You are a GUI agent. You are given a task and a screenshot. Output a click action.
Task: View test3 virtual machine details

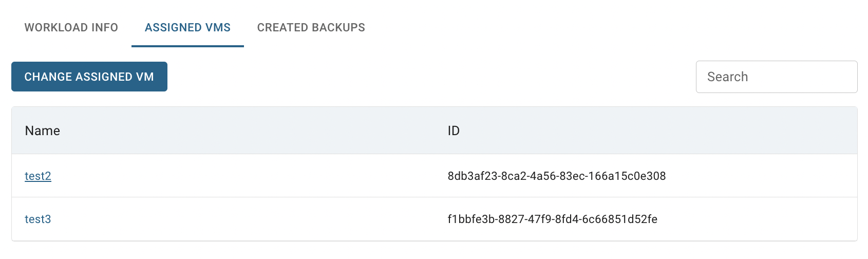click(x=38, y=219)
